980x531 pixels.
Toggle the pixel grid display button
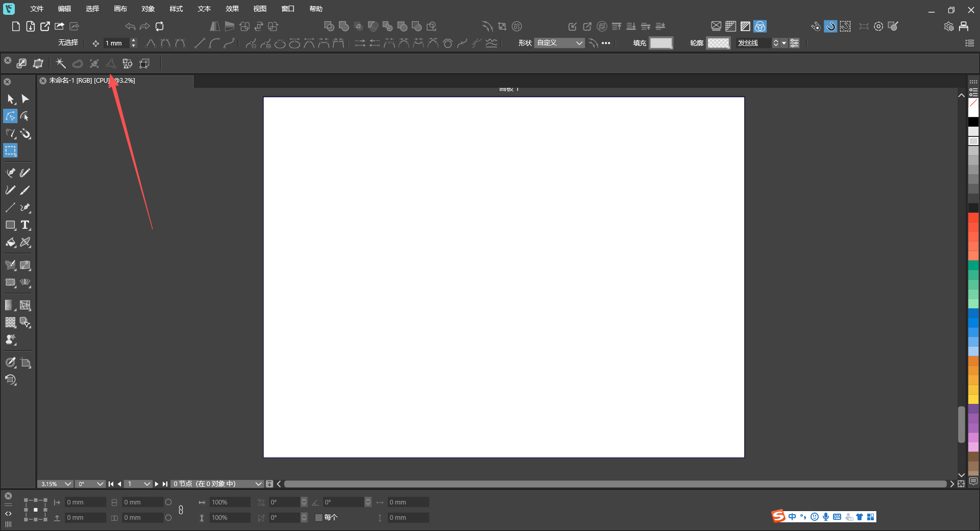(x=731, y=27)
